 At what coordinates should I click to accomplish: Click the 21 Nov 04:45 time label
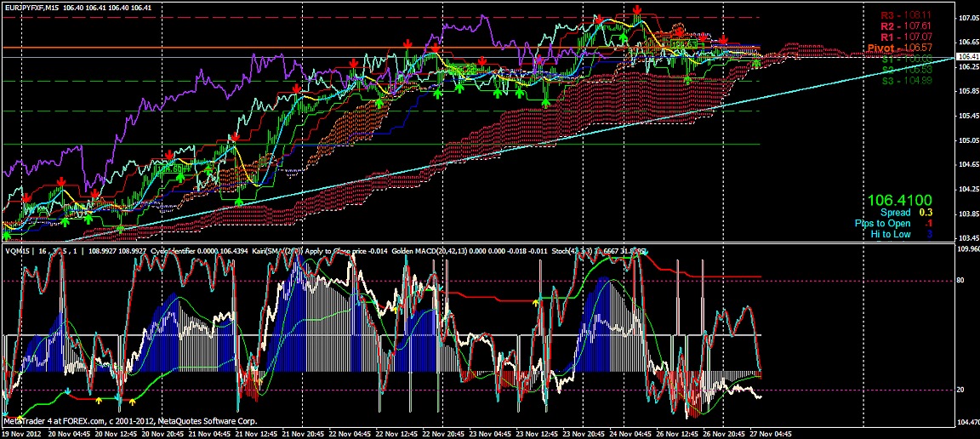[210, 433]
